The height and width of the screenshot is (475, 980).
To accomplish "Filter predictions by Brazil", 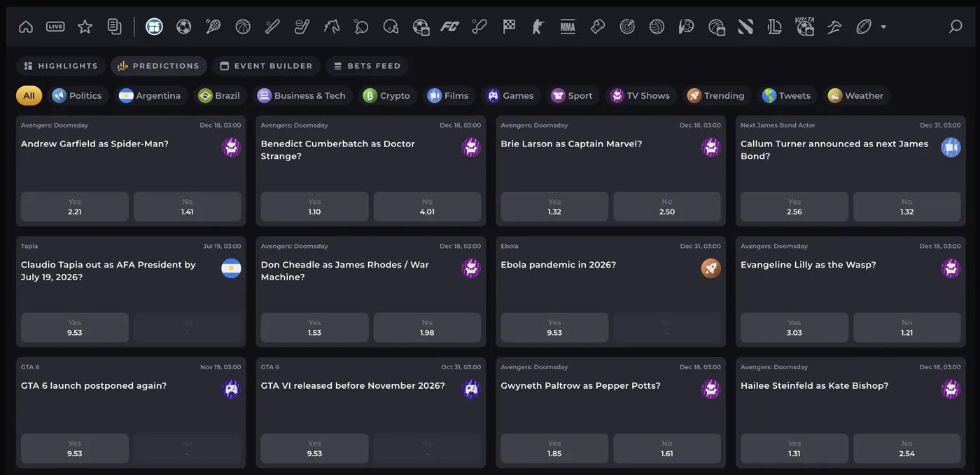I will point(220,95).
